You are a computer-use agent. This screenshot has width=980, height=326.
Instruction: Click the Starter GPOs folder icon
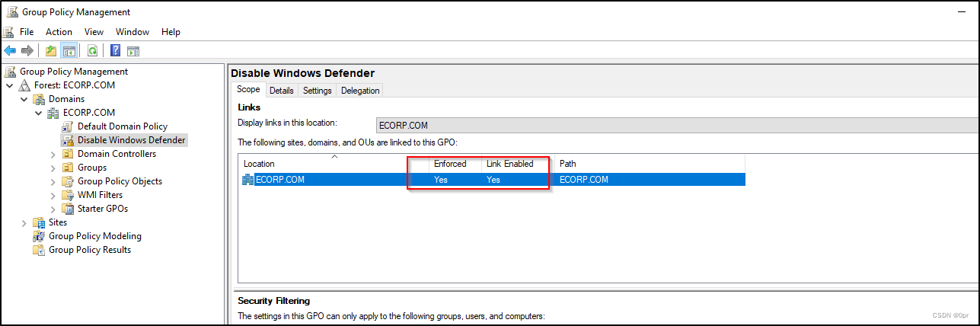(68, 209)
